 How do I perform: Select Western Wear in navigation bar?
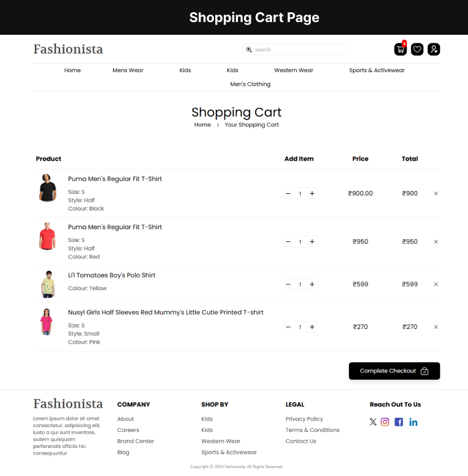294,70
